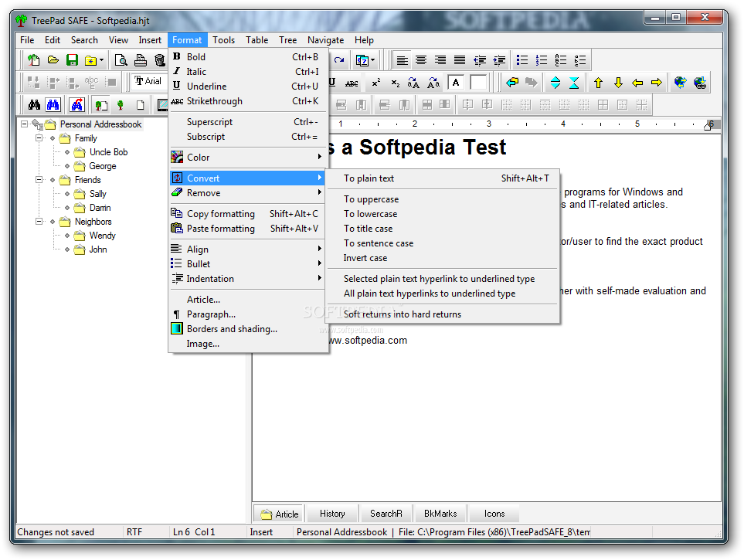
Task: Open the paste special dropdown arrow
Action: [x=373, y=60]
